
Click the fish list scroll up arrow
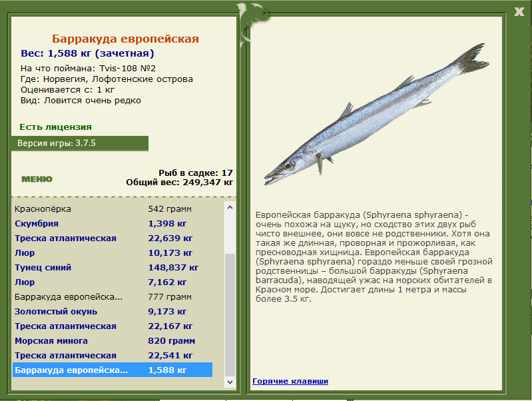pos(230,207)
